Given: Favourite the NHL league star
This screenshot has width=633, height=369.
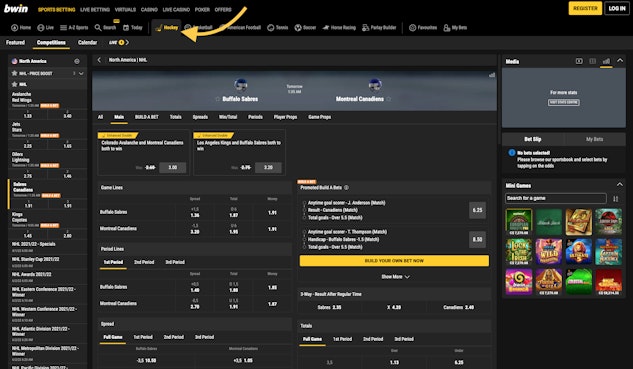Looking at the screenshot, I should [15, 84].
